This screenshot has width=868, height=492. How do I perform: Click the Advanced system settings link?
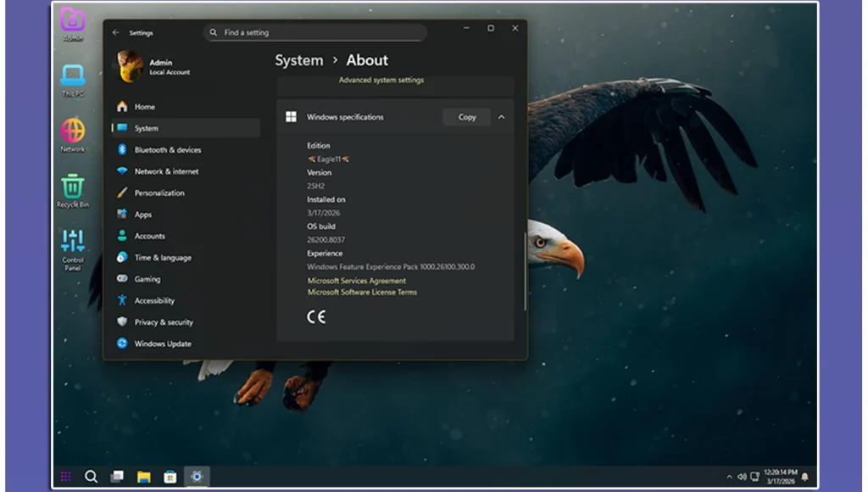coord(381,81)
